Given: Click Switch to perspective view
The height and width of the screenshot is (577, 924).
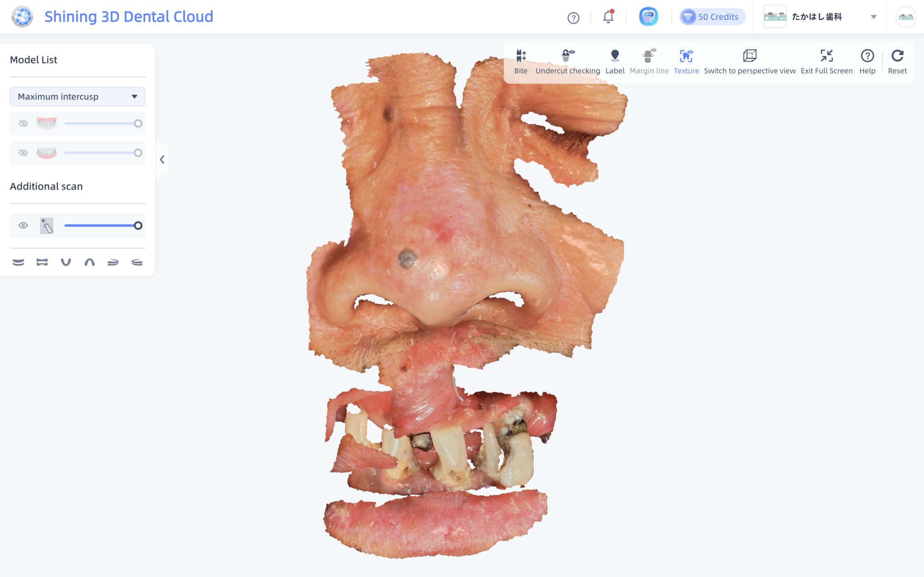Looking at the screenshot, I should [749, 56].
